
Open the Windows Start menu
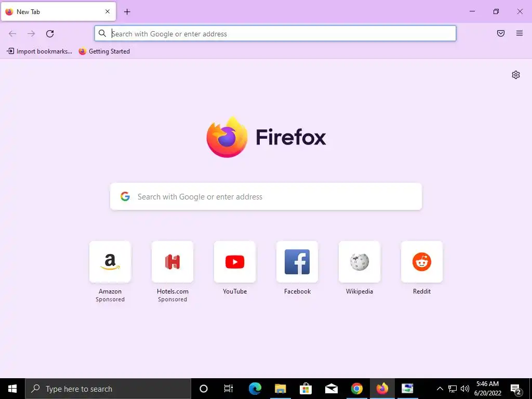pyautogui.click(x=12, y=389)
